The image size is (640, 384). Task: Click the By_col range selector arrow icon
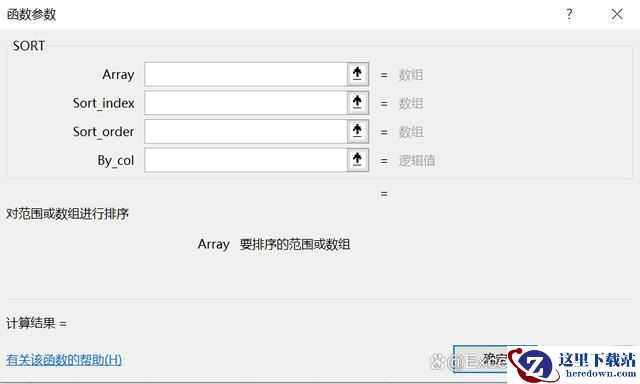(358, 160)
